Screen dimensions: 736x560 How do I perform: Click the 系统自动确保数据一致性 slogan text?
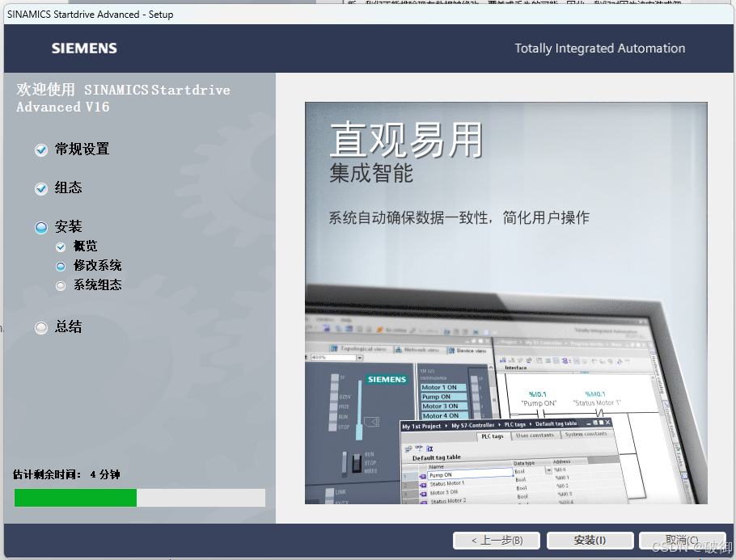pyautogui.click(x=459, y=217)
